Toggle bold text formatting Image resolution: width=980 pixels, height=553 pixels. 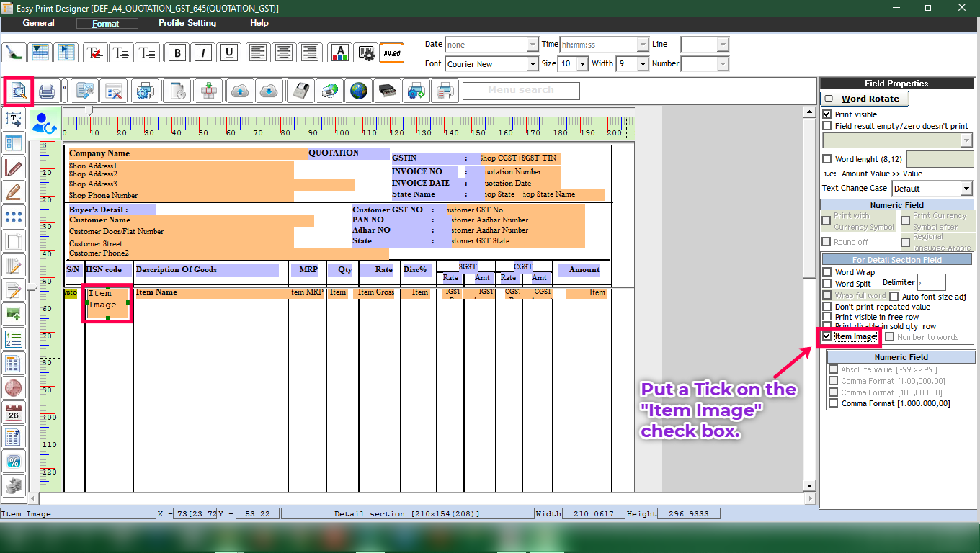pyautogui.click(x=177, y=53)
